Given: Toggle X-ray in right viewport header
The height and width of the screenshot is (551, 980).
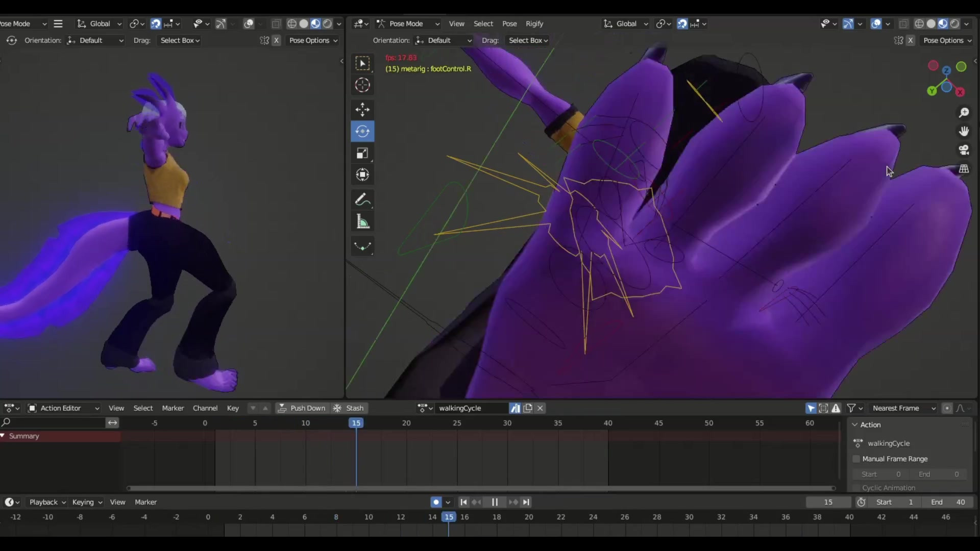Looking at the screenshot, I should (x=903, y=23).
